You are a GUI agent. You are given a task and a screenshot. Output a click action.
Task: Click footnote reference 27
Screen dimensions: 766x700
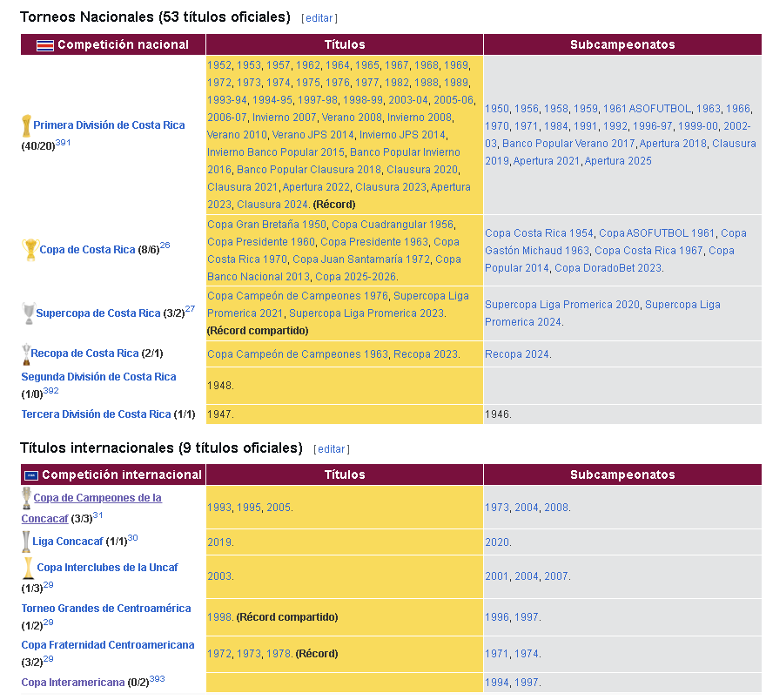pos(190,309)
